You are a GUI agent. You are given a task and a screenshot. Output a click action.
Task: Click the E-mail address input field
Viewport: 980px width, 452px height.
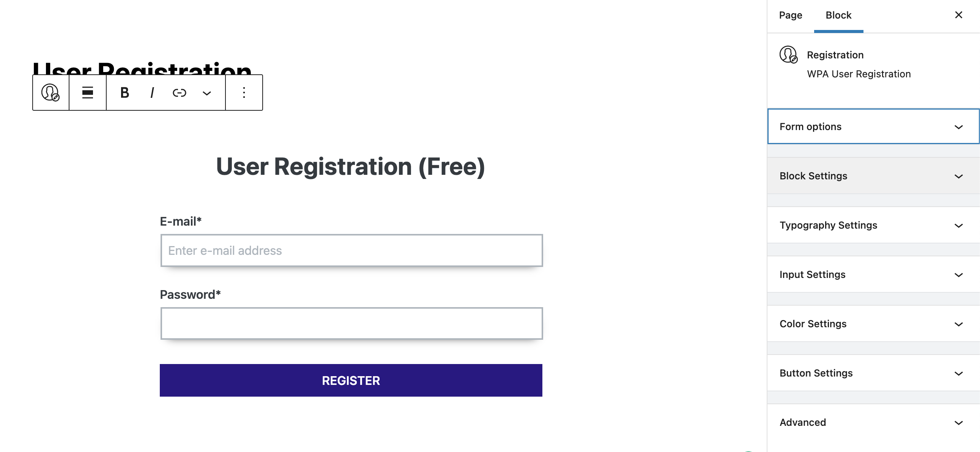pos(351,251)
